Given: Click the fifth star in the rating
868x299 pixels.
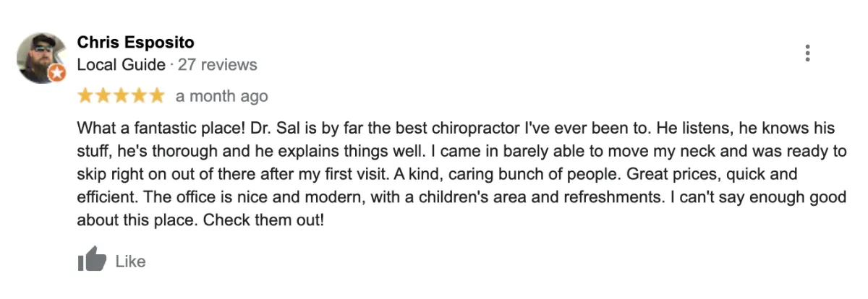Looking at the screenshot, I should point(156,95).
